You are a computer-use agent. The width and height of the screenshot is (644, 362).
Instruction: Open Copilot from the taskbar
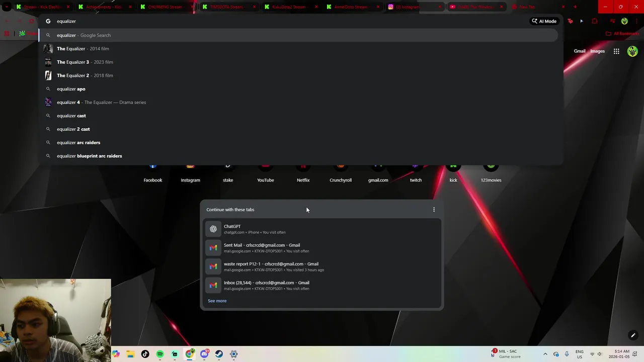point(116,354)
